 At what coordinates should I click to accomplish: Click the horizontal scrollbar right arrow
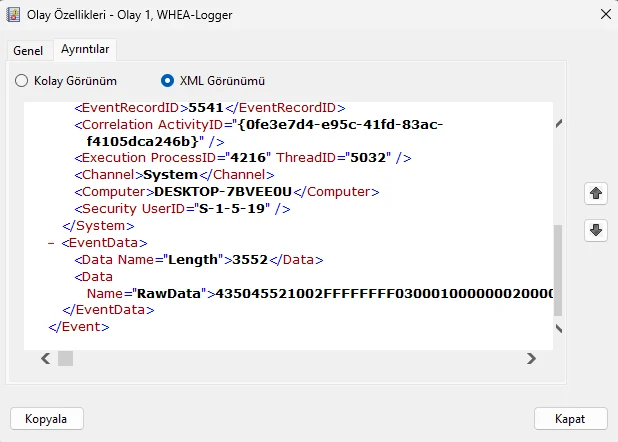pyautogui.click(x=531, y=358)
